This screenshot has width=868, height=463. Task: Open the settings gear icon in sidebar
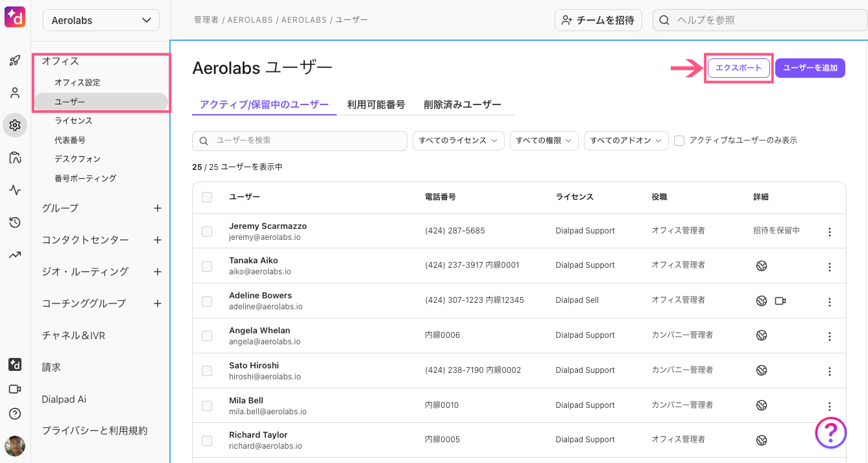coord(15,125)
